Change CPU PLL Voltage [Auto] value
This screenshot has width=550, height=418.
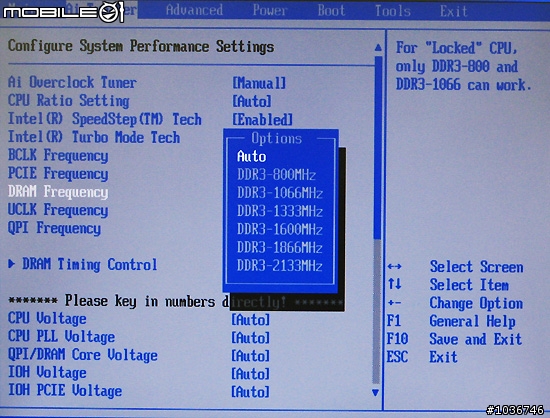coord(250,338)
